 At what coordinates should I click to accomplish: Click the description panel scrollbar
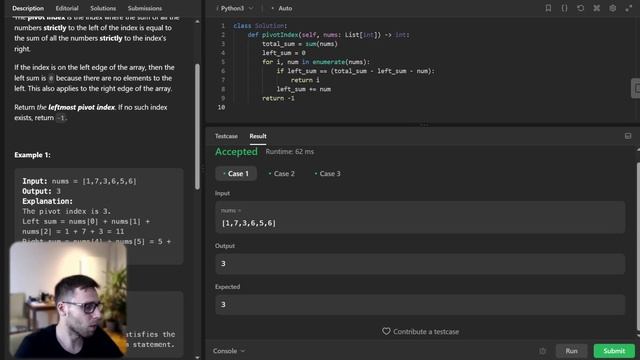tap(198, 127)
